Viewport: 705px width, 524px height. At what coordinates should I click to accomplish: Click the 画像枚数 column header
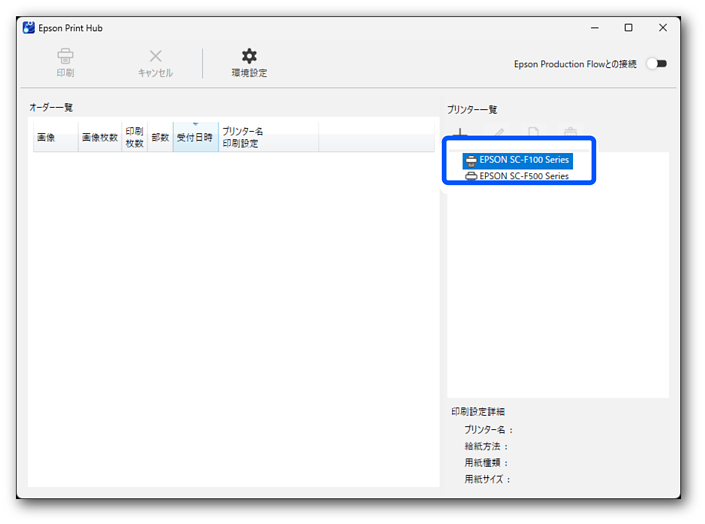[100, 138]
